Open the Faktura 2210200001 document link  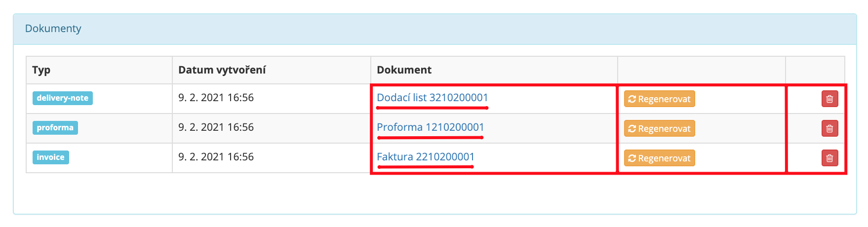[425, 157]
